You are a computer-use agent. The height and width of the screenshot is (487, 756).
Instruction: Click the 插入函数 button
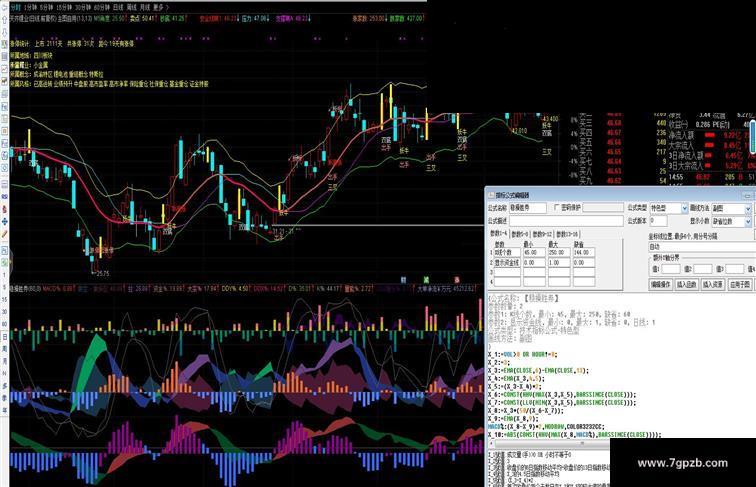[687, 284]
